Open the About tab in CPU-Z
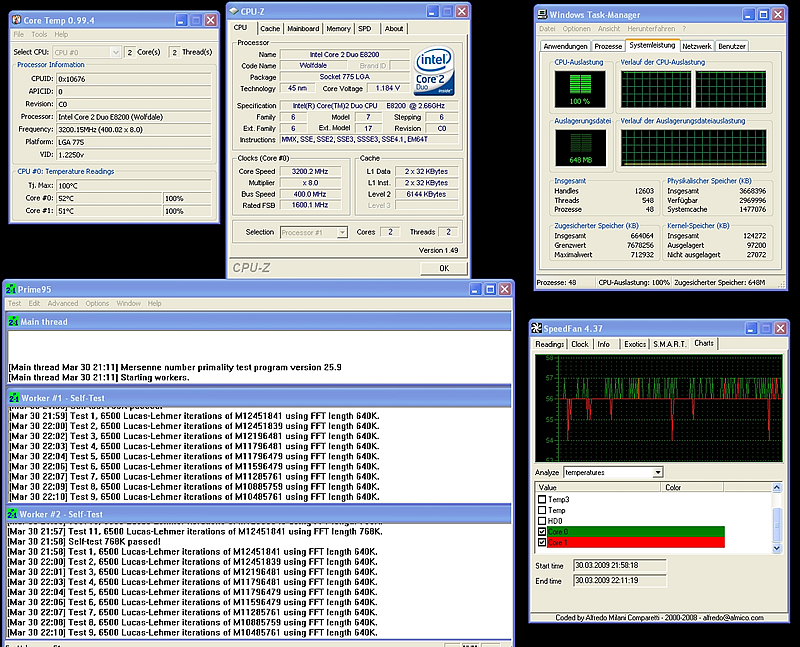 point(394,29)
